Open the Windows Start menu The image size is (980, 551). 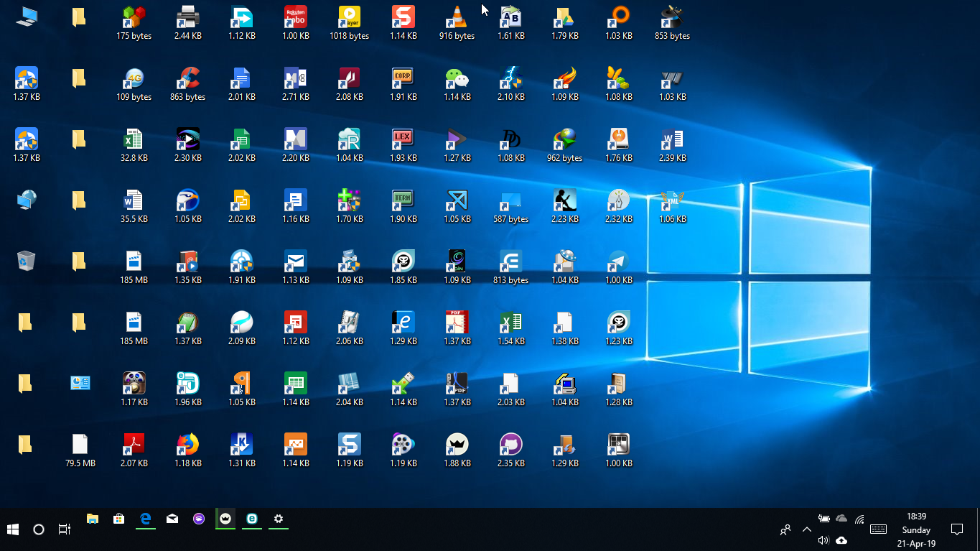12,529
